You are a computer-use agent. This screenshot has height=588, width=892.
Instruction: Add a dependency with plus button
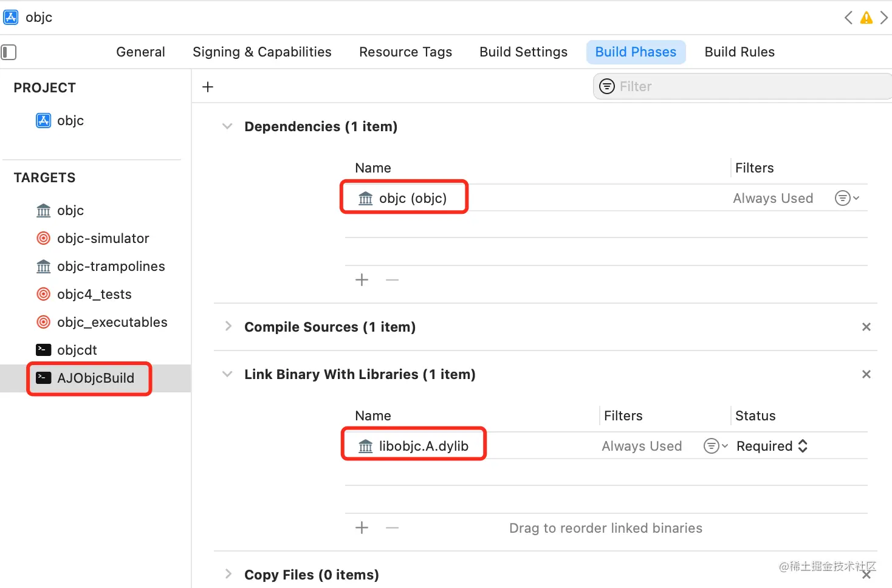point(362,280)
